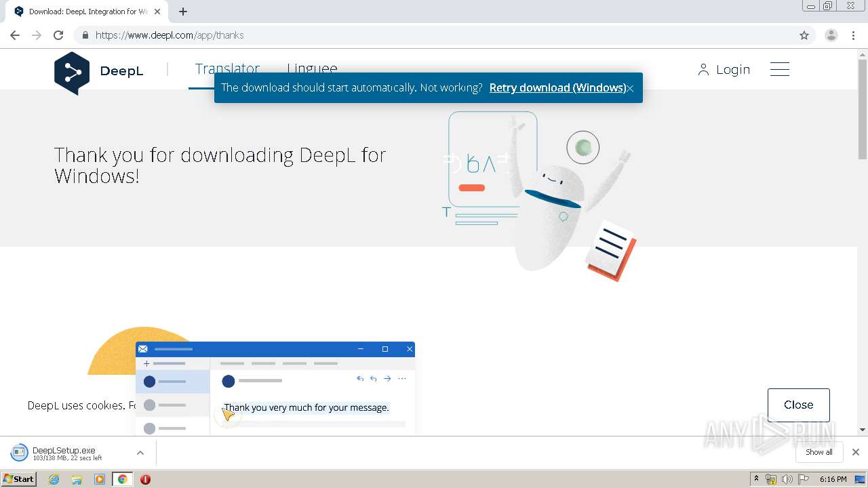Click the robot illustration image
The width and height of the screenshot is (868, 488).
(539, 197)
